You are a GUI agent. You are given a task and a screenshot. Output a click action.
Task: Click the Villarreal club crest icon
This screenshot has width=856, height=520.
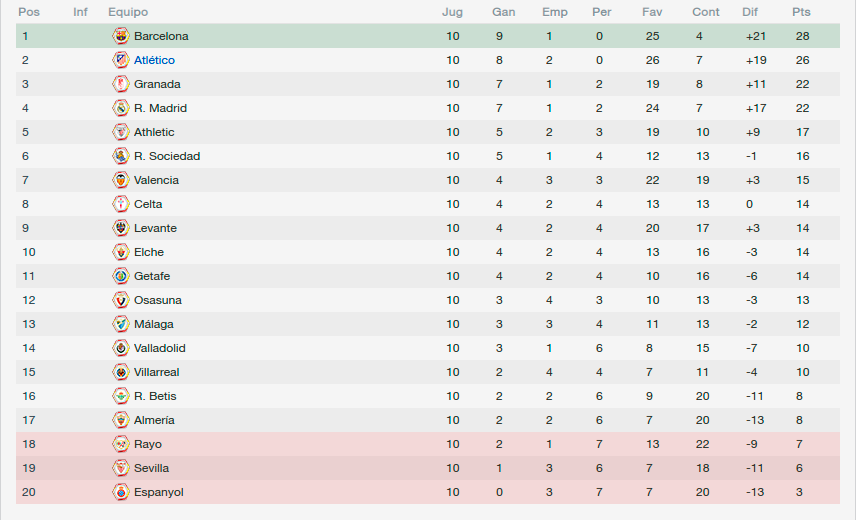(121, 372)
